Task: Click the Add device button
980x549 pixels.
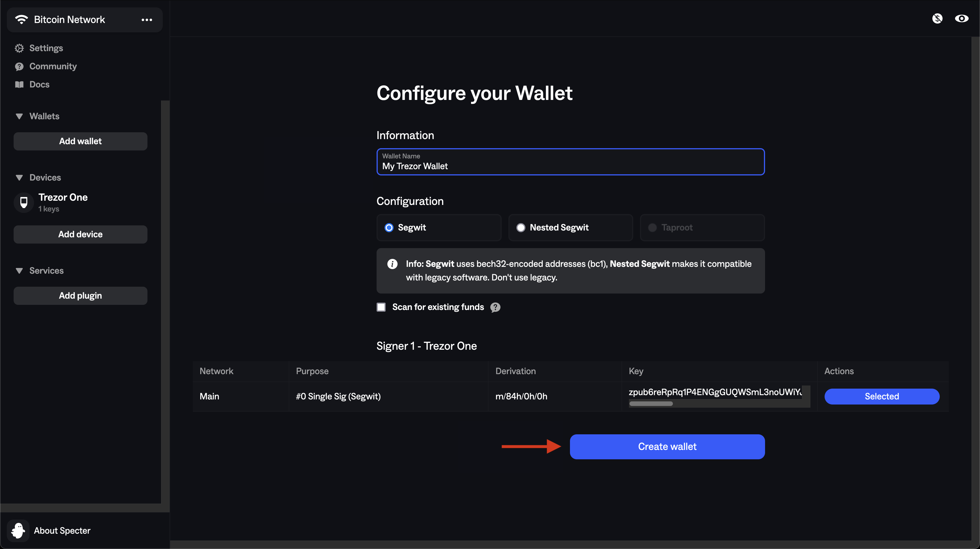Action: click(x=80, y=234)
